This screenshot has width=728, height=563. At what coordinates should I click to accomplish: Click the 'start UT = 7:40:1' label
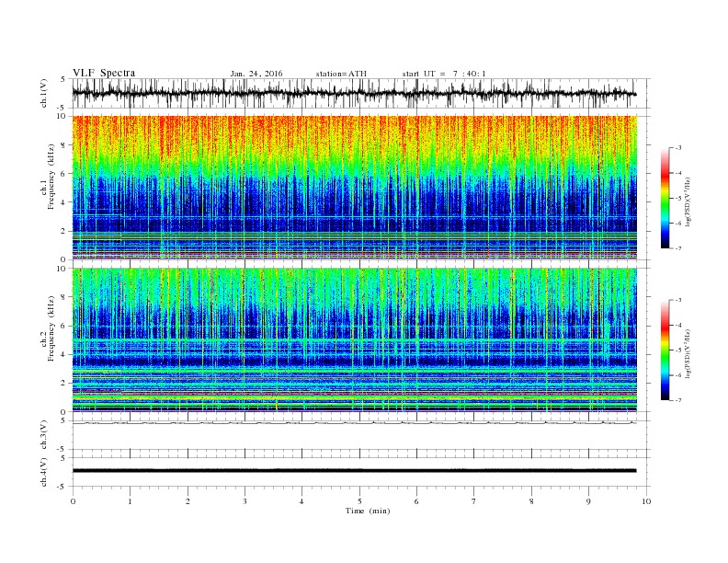point(444,74)
